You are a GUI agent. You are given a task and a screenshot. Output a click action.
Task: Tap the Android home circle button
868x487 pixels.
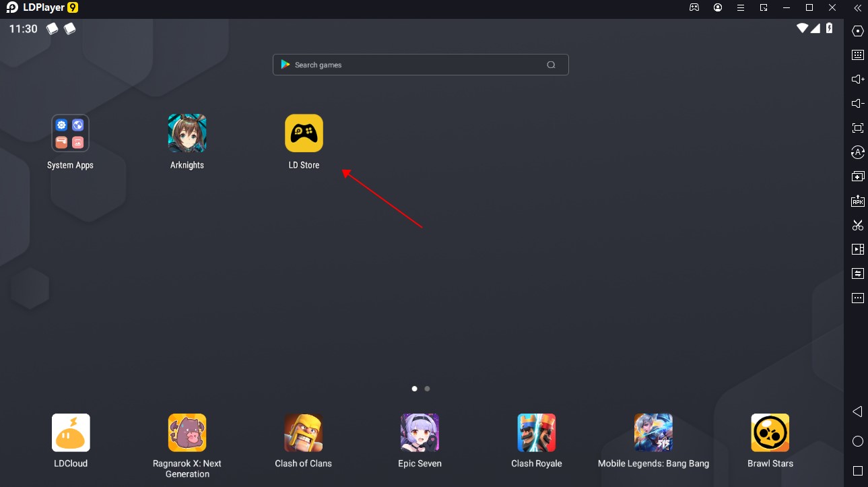pyautogui.click(x=858, y=441)
